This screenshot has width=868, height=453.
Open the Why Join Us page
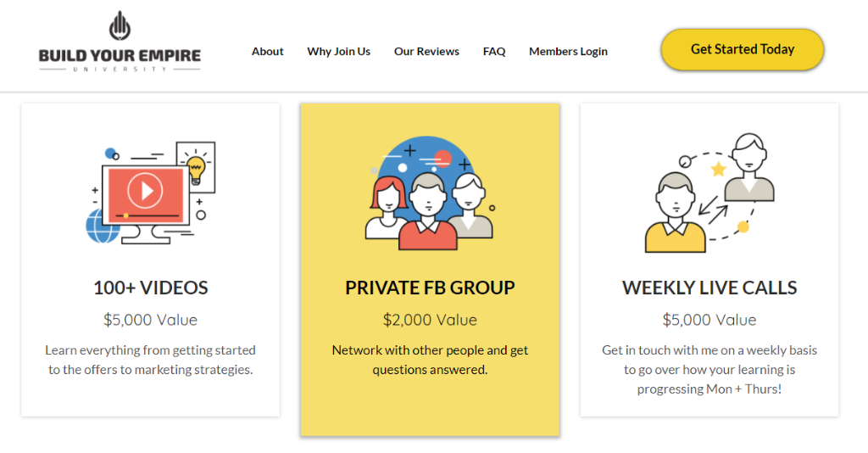pyautogui.click(x=339, y=52)
